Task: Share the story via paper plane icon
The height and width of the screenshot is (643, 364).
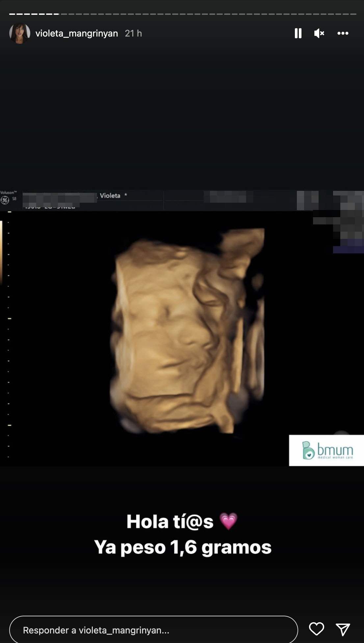Action: [343, 629]
